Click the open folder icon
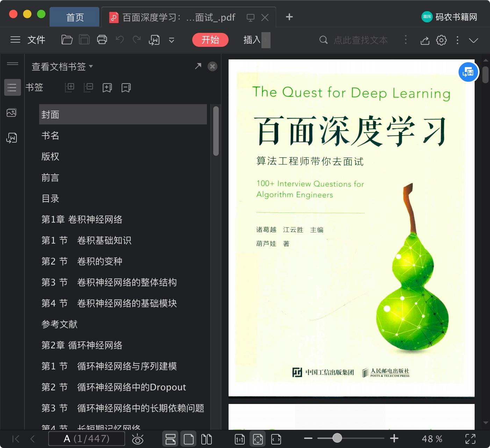 [x=67, y=40]
